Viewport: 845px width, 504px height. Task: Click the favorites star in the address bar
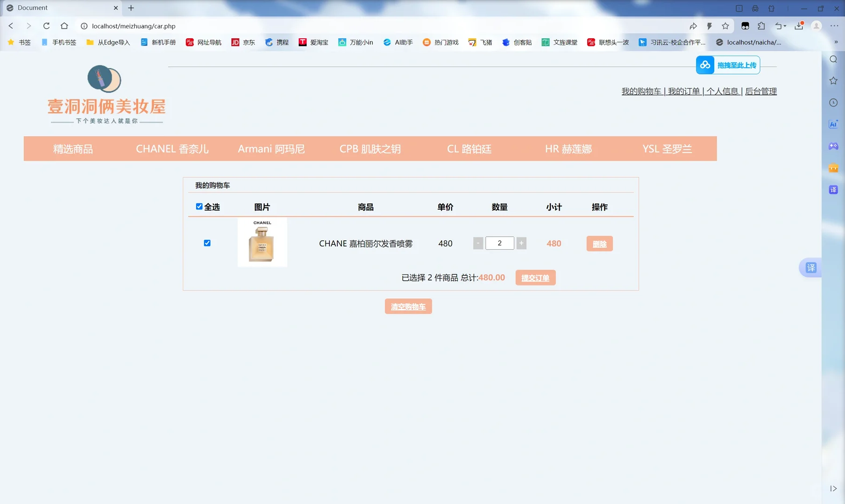725,26
